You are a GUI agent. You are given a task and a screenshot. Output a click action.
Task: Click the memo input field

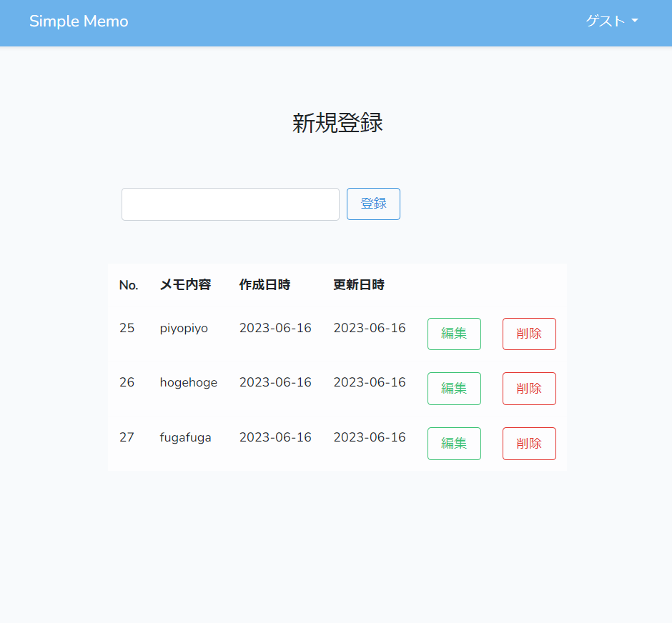tap(230, 204)
